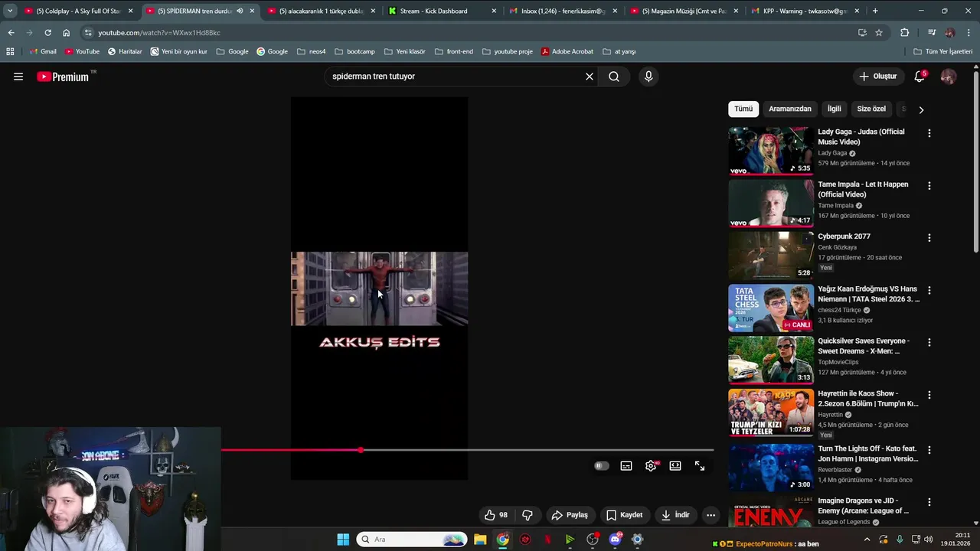Switch player to theater mode
Image resolution: width=980 pixels, height=551 pixels.
(675, 466)
